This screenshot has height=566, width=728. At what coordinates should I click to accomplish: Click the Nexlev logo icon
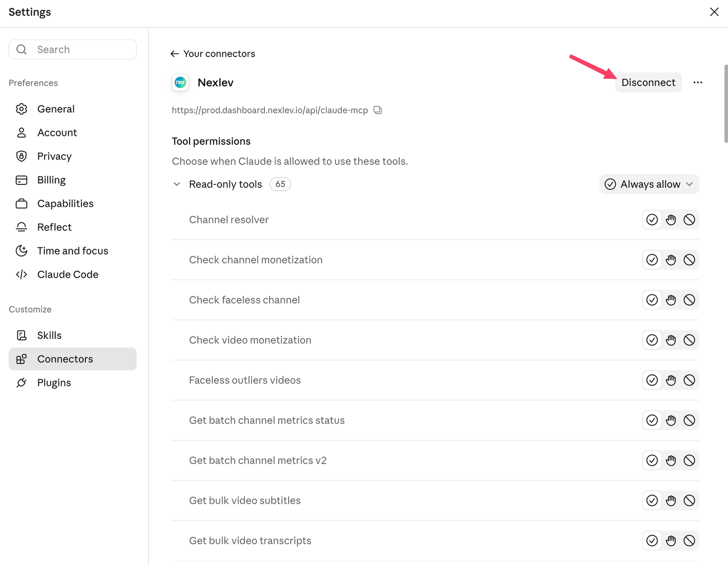(180, 82)
